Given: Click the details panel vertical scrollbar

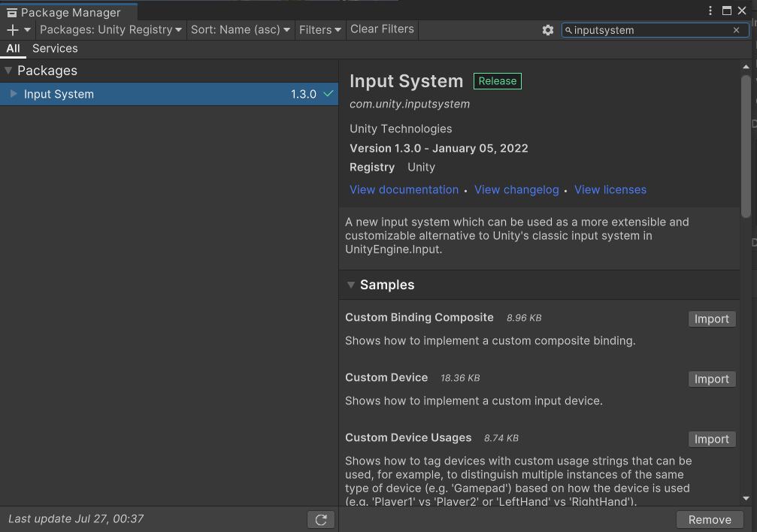Looking at the screenshot, I should pos(746,146).
